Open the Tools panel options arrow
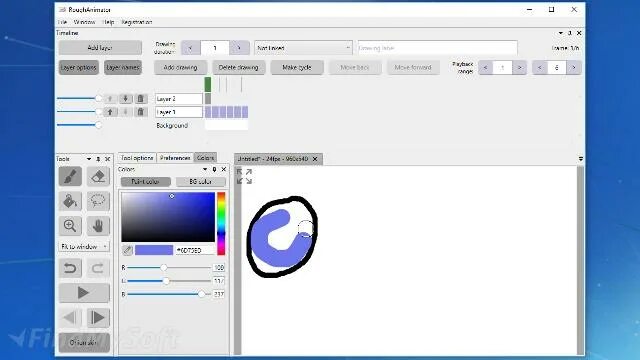Screen dimensions: 640x360 point(89,159)
